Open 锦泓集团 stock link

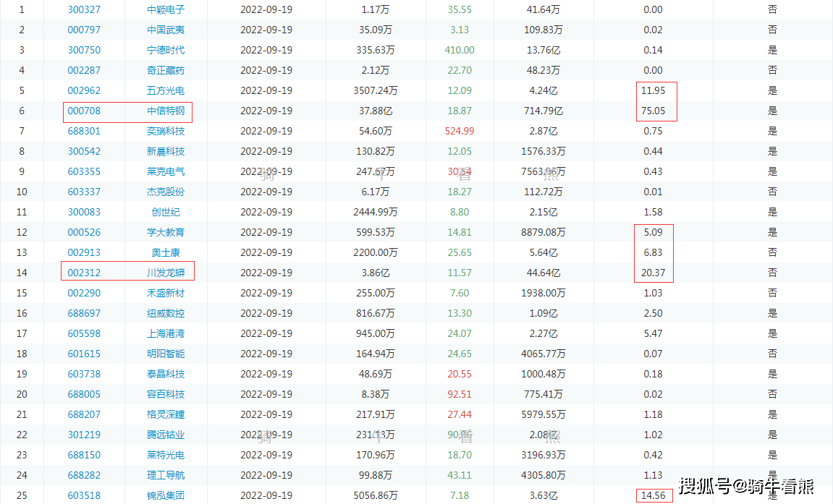pyautogui.click(x=166, y=495)
